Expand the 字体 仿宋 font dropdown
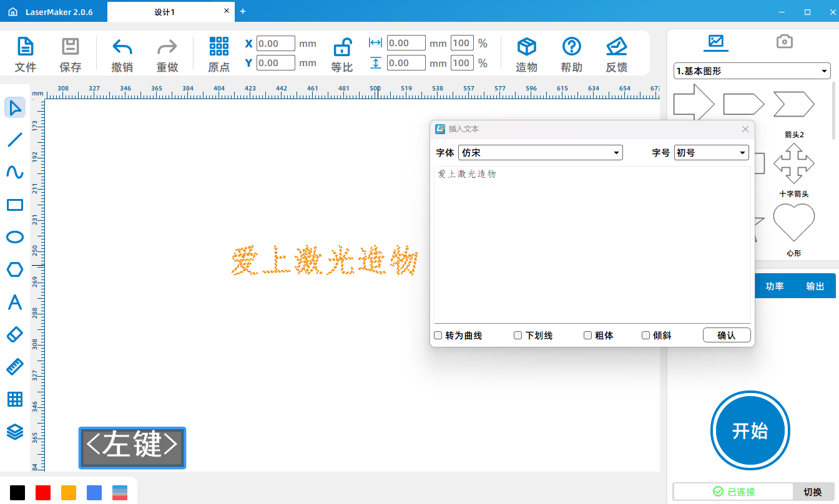Image resolution: width=839 pixels, height=504 pixels. pyautogui.click(x=541, y=152)
